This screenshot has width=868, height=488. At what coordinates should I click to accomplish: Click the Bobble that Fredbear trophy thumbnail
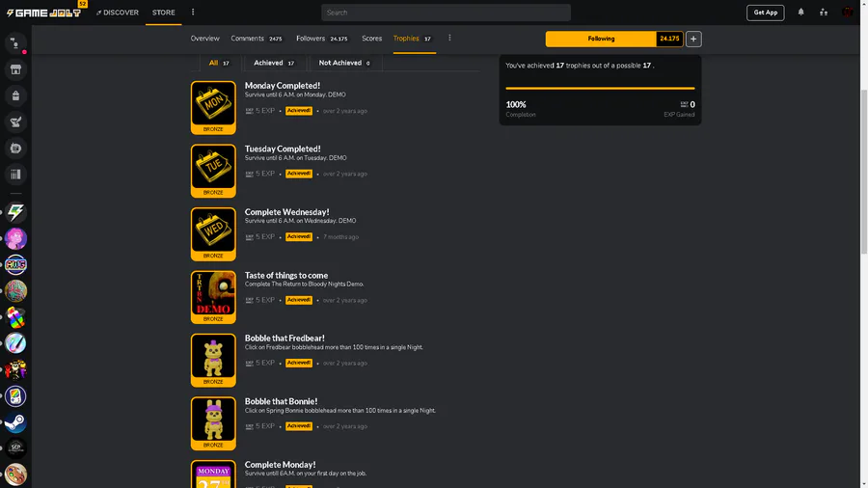[213, 360]
